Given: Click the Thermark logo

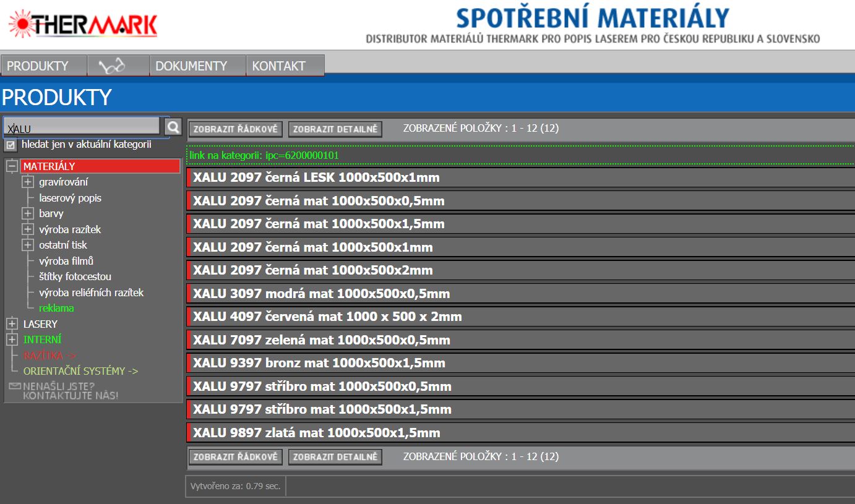Looking at the screenshot, I should click(83, 24).
